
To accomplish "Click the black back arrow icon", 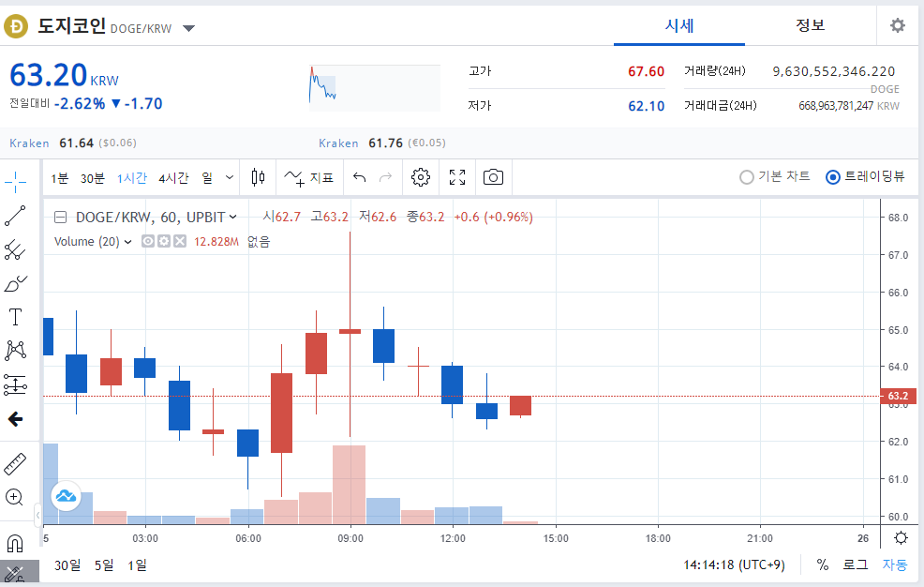I will (x=15, y=419).
